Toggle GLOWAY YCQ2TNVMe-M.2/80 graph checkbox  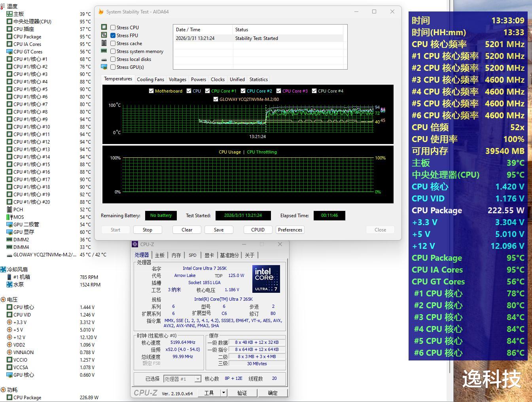[x=216, y=99]
